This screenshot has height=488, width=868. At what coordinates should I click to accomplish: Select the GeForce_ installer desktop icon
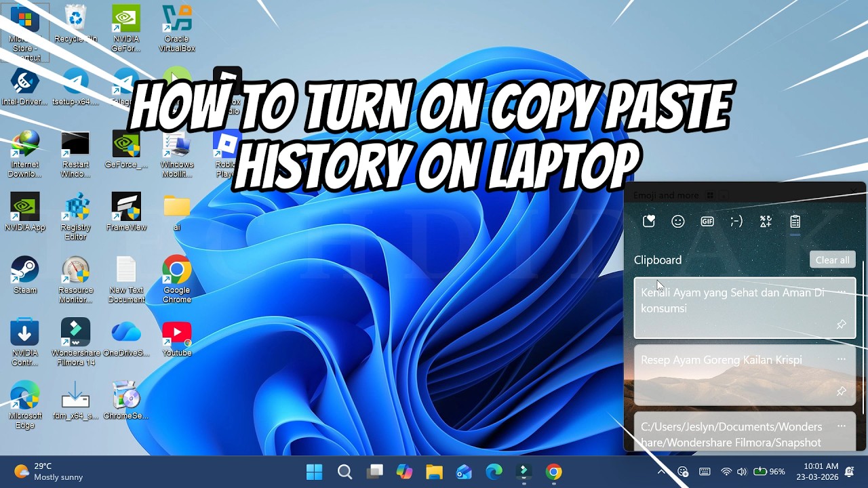pyautogui.click(x=126, y=150)
